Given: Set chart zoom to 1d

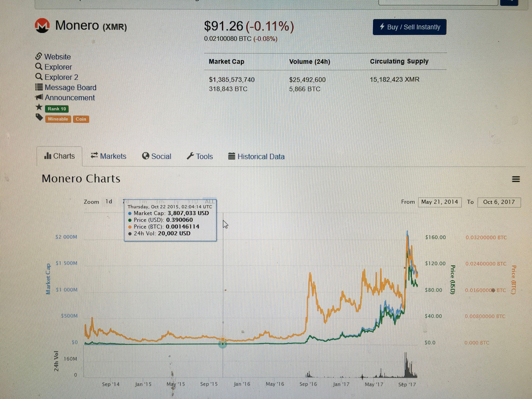Looking at the screenshot, I should (109, 201).
